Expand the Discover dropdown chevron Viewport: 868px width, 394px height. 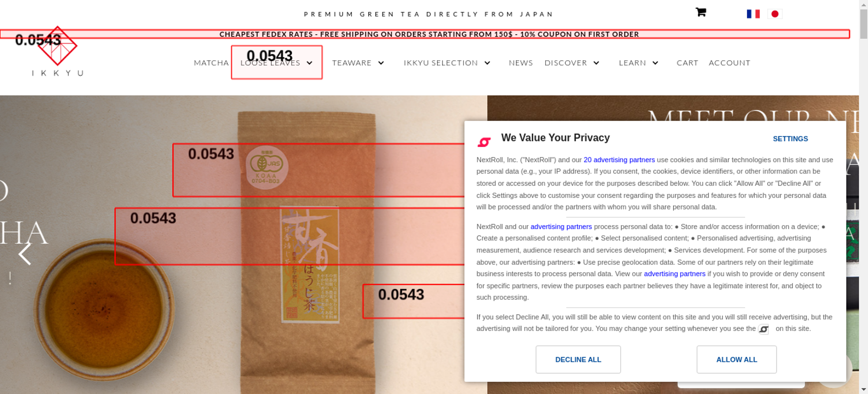[x=596, y=63]
